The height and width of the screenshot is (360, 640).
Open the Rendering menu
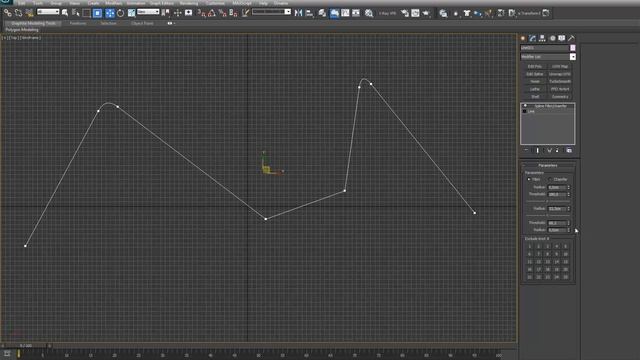pos(189,3)
